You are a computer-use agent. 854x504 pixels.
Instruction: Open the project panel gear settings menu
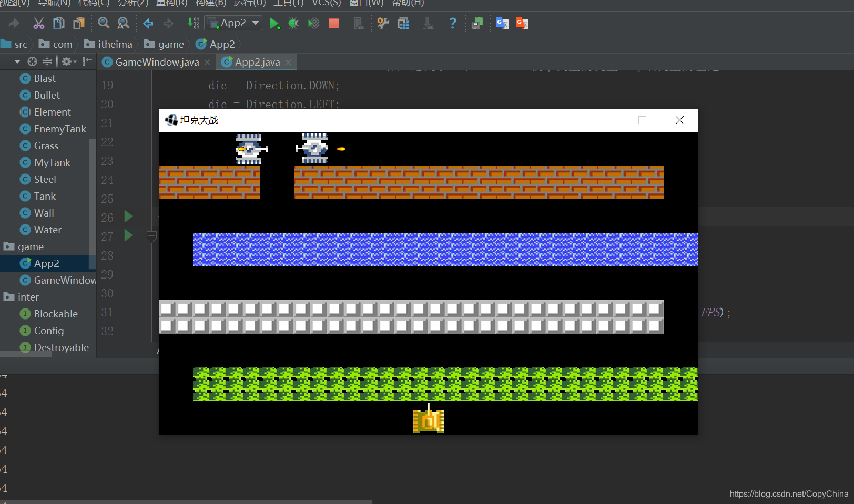[68, 61]
